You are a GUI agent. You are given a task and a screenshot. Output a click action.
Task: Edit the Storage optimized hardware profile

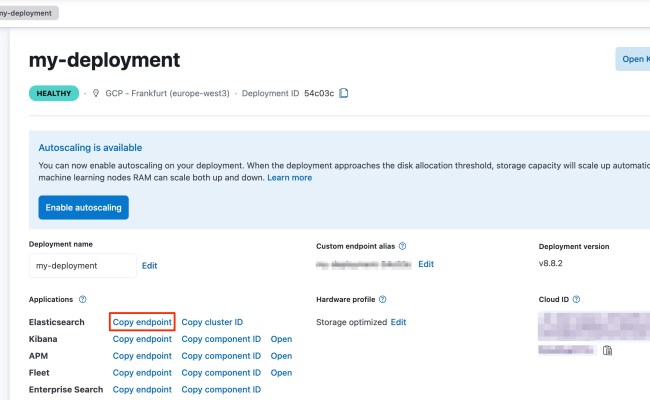tap(398, 322)
